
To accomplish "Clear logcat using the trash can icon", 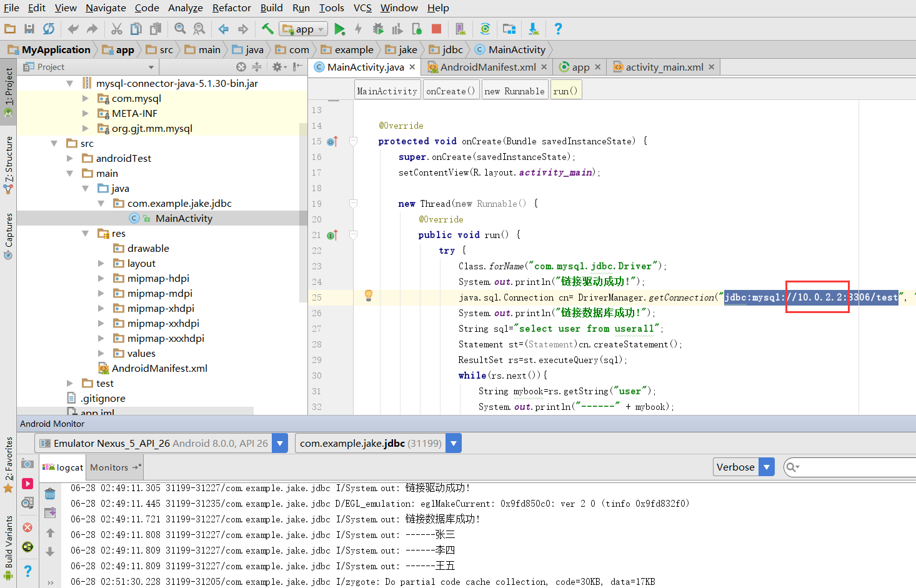I will coord(50,494).
